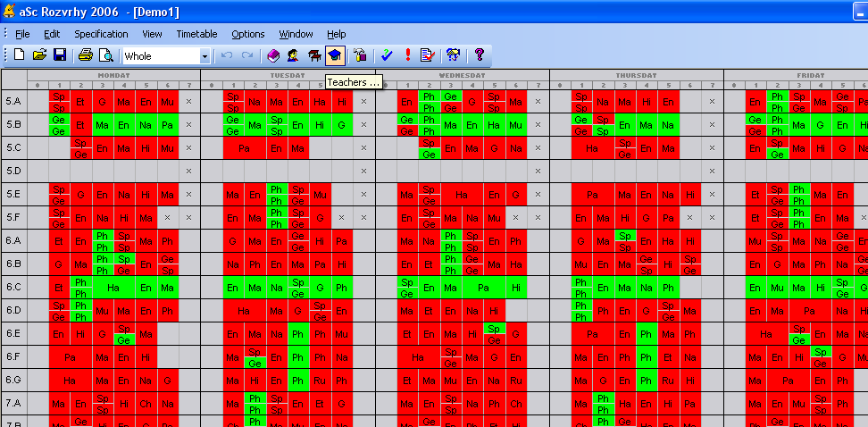Viewport: 868px width, 427px height.
Task: Open the Specification menu
Action: pyautogui.click(x=101, y=34)
